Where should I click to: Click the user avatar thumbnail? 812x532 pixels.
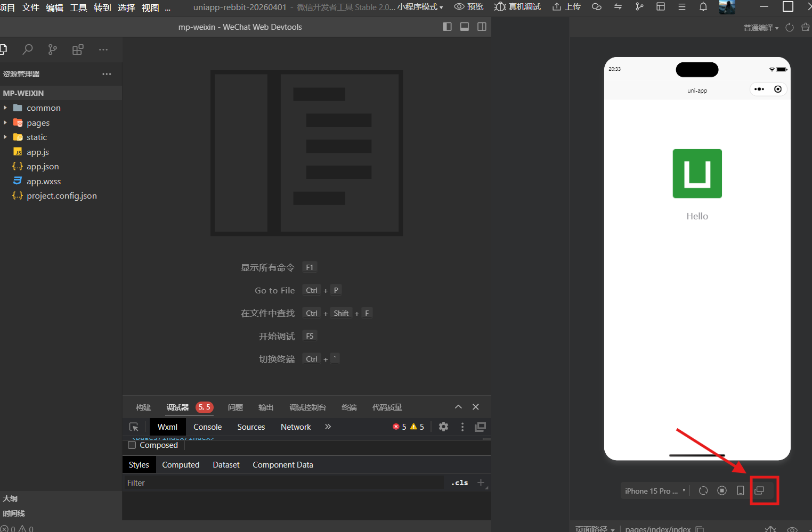[x=727, y=7]
